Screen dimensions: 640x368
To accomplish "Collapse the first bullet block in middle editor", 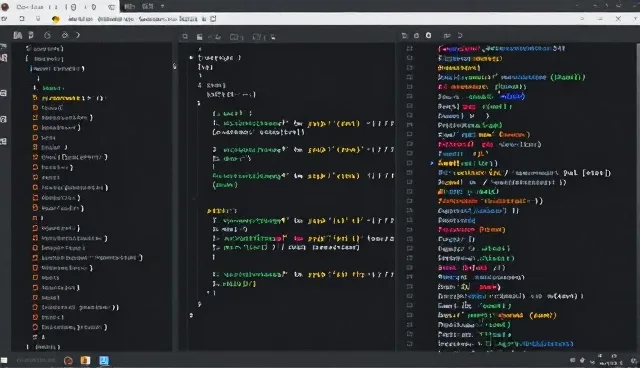I will click(x=191, y=58).
